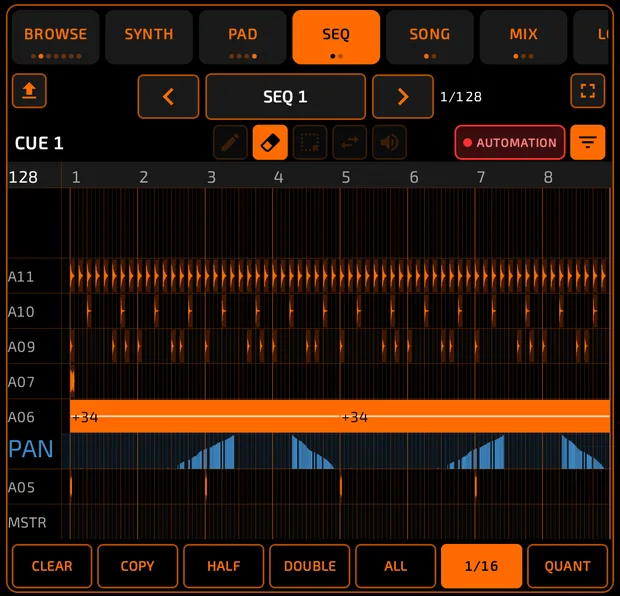Toggle AUTOMATION record button
Viewport: 620px width, 596px height.
pos(510,142)
